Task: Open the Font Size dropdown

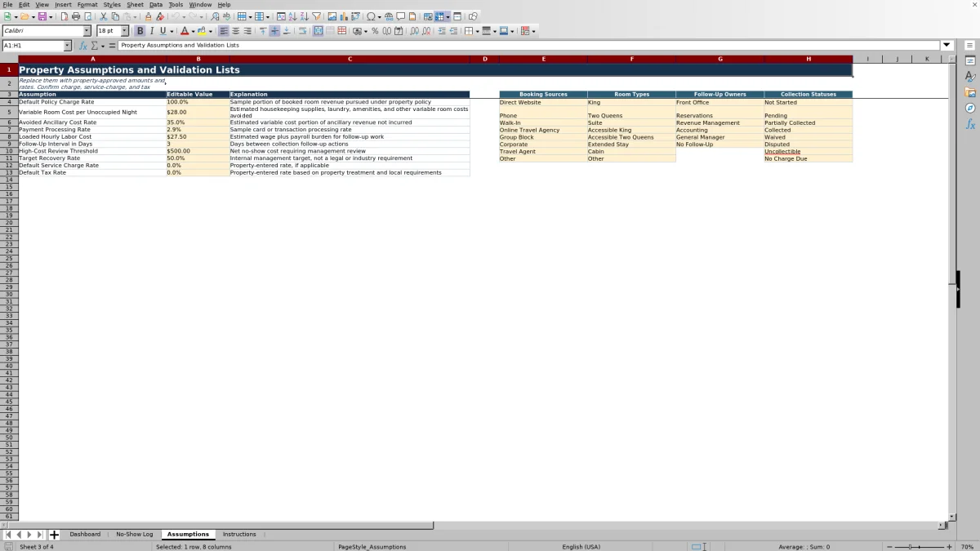Action: pos(125,31)
